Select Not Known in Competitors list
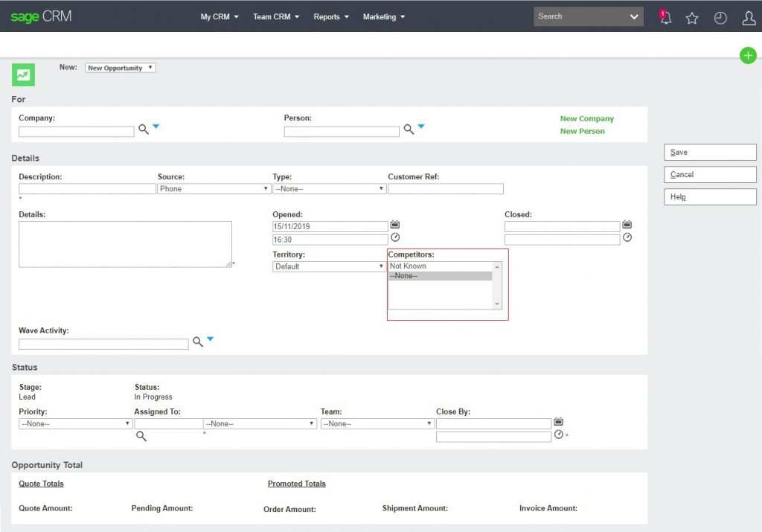The image size is (762, 532). click(x=441, y=266)
